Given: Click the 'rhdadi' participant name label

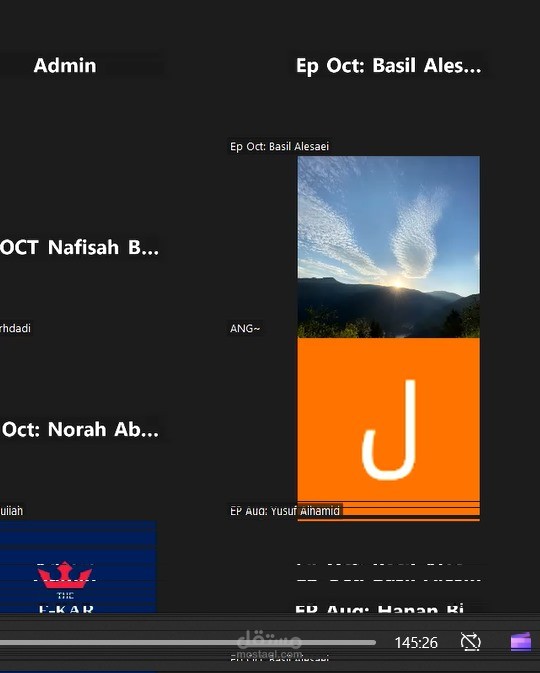Looking at the screenshot, I should click(15, 328).
